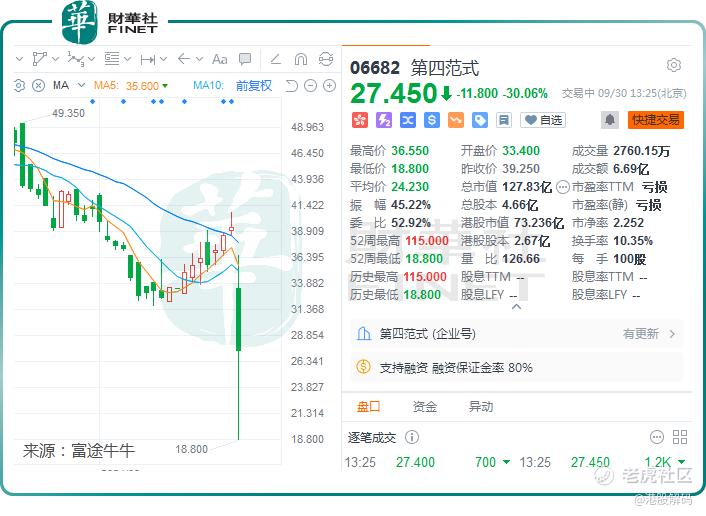Open MA indicator settings gear
Image resolution: width=706 pixels, height=516 pixels.
click(x=19, y=85)
